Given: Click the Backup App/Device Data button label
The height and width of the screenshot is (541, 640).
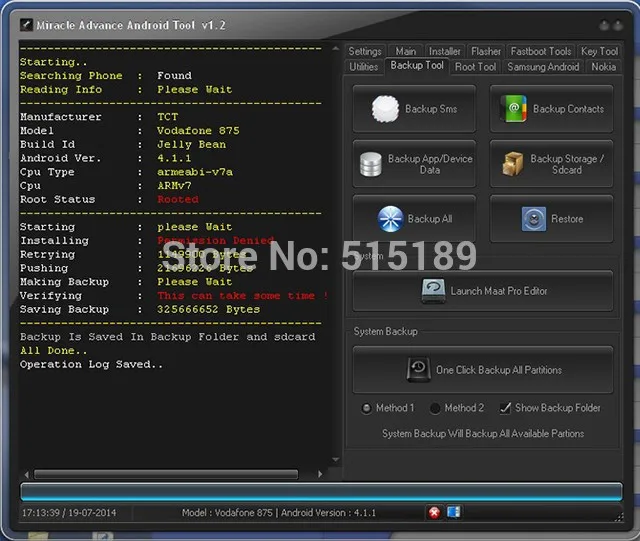Looking at the screenshot, I should [430, 164].
